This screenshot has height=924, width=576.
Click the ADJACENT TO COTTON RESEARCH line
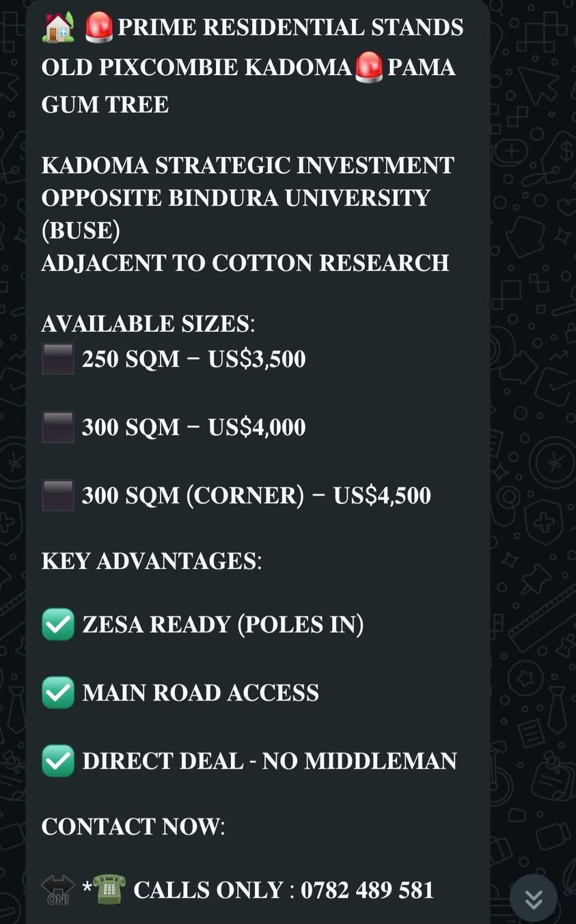(x=245, y=263)
